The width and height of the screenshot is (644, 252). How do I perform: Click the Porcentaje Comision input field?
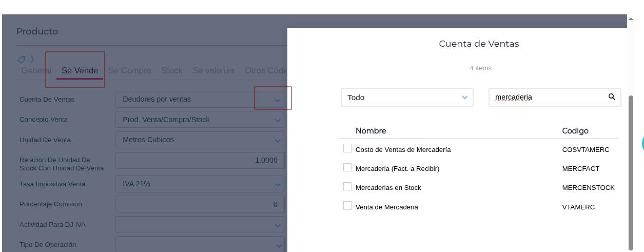(x=200, y=204)
